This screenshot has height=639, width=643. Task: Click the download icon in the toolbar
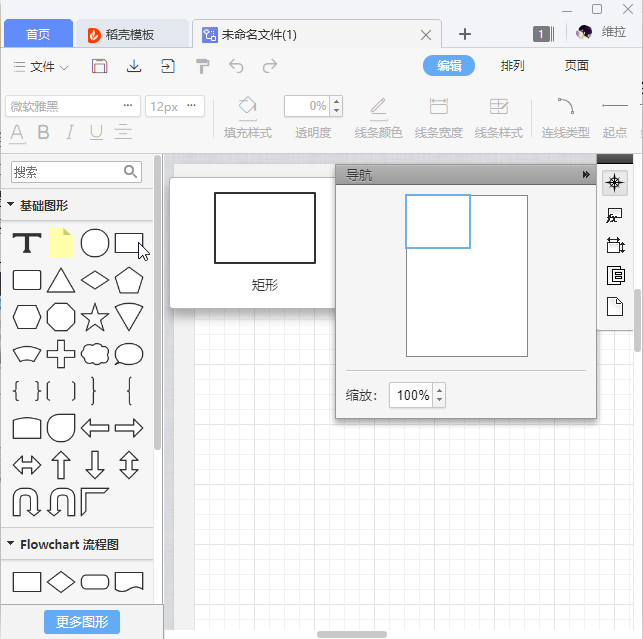pyautogui.click(x=134, y=66)
